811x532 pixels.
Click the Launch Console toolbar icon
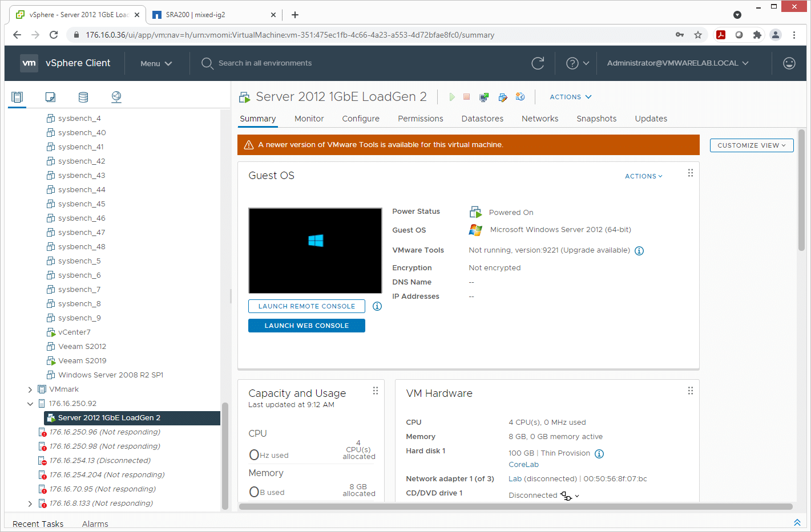[484, 97]
